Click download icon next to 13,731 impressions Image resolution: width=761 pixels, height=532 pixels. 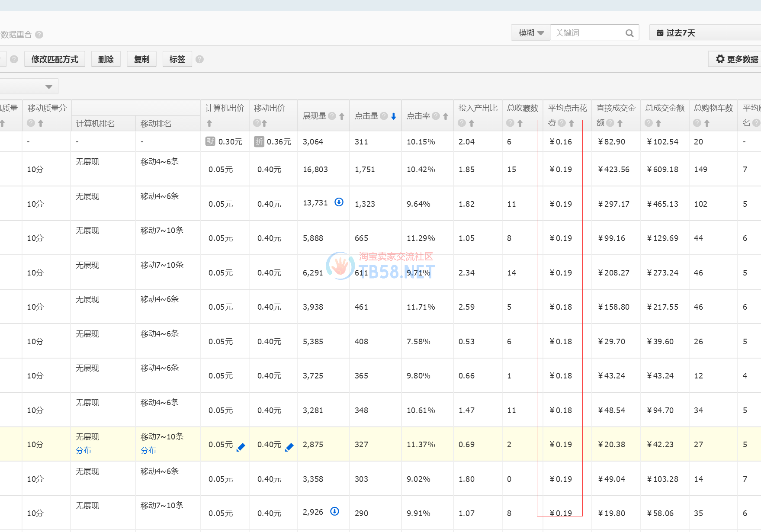point(339,202)
